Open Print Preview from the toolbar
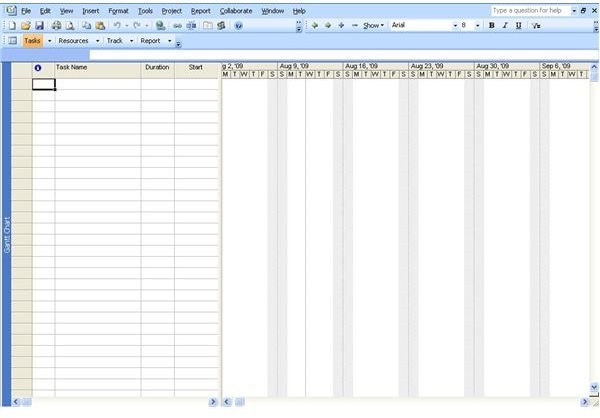 point(70,26)
